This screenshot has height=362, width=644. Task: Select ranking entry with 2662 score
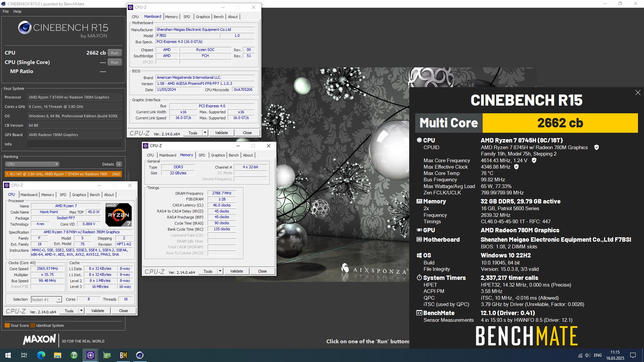[63, 174]
